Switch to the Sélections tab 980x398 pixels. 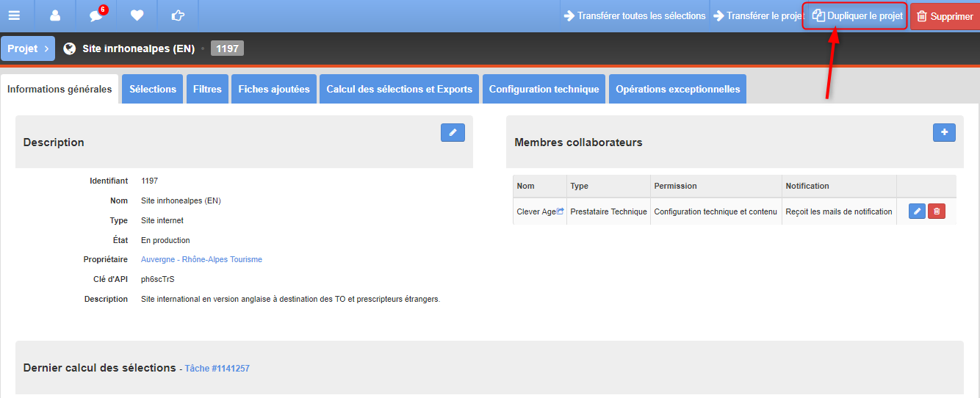(153, 89)
